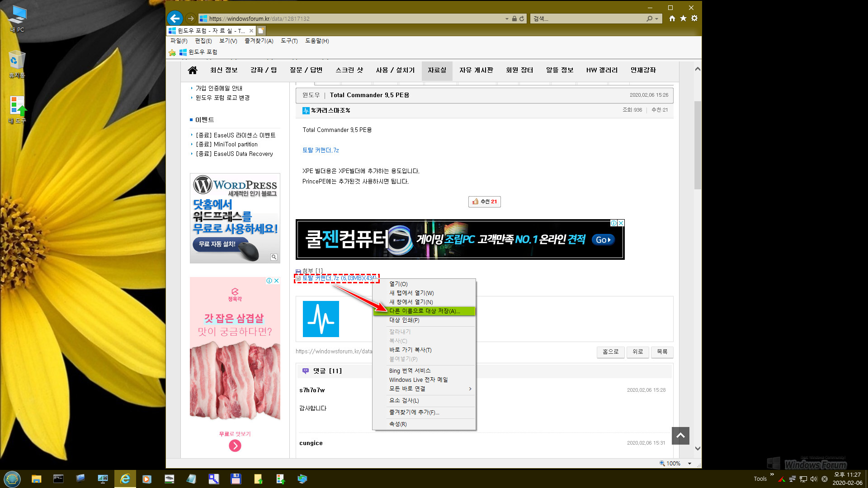Image resolution: width=868 pixels, height=488 pixels.
Task: Click the Start button on taskbar
Action: coord(12,479)
